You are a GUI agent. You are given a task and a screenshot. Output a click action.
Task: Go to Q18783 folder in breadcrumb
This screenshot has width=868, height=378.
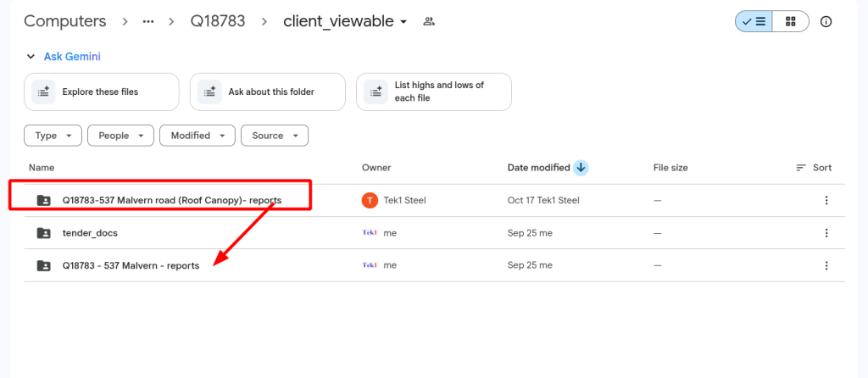(x=218, y=21)
